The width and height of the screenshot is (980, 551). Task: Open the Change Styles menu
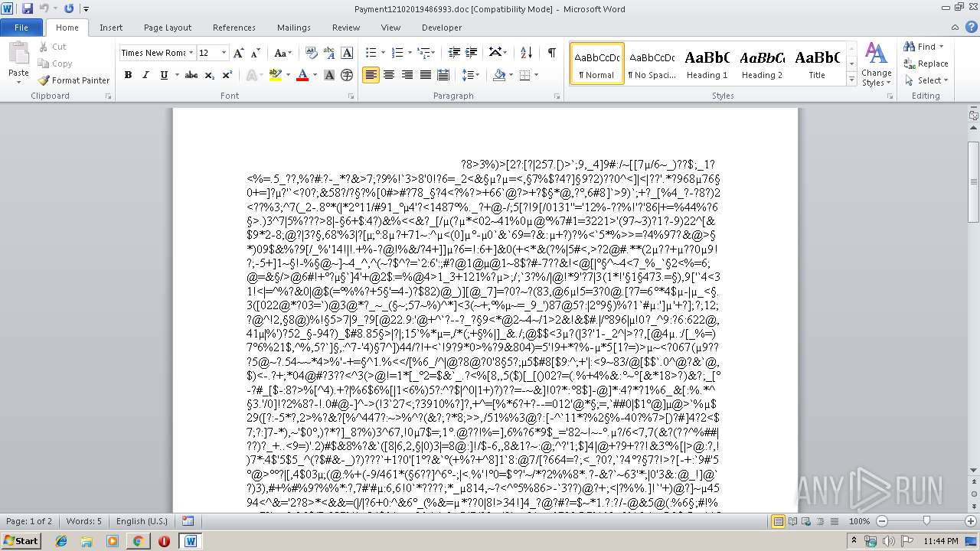876,64
